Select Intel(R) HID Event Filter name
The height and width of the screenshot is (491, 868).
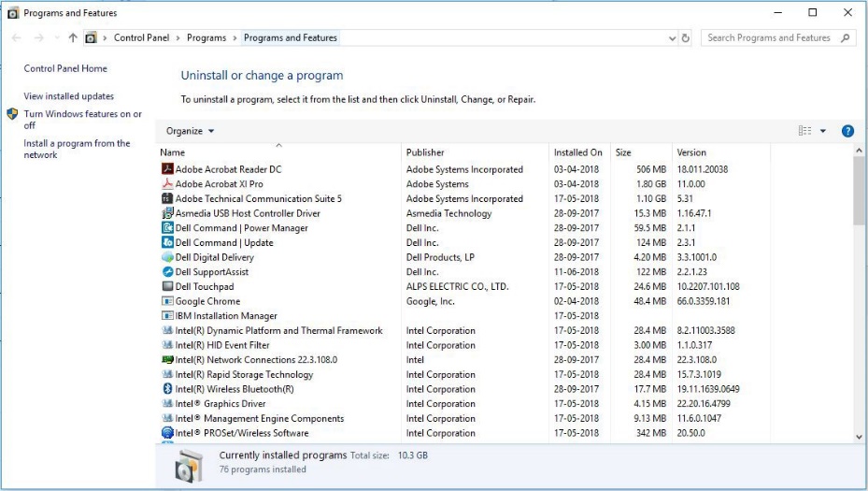[x=222, y=345]
